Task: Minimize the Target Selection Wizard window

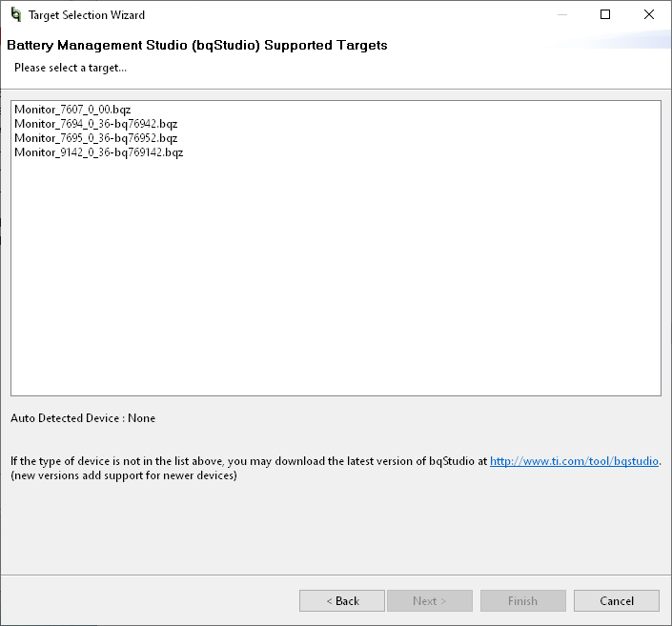Action: (561, 15)
